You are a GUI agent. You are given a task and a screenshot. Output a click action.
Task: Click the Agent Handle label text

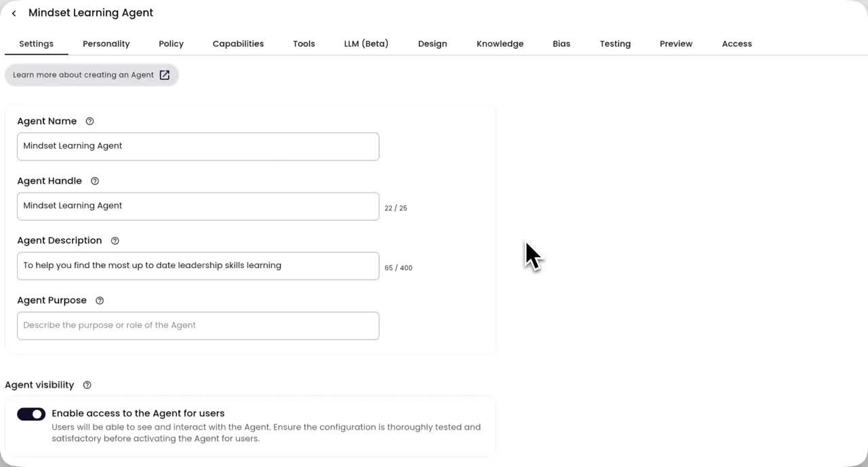coord(50,181)
